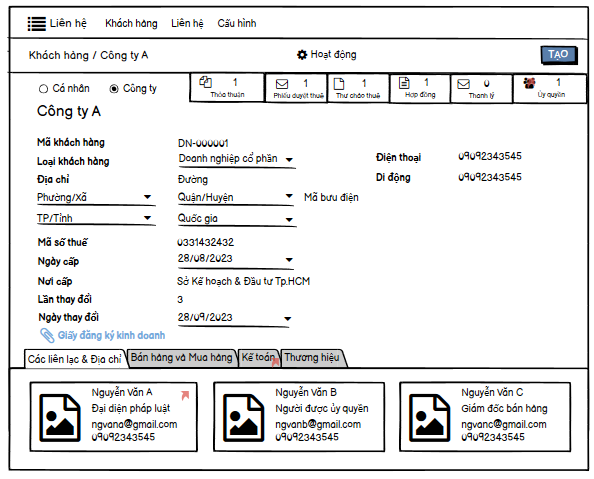594x479 pixels.
Task: Click the email ngvanc@gmail.com
Action: (504, 424)
